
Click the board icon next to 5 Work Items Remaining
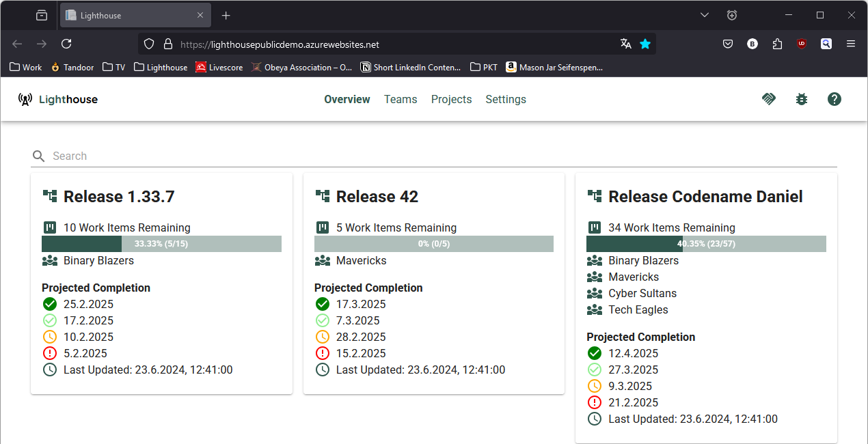[x=323, y=227]
